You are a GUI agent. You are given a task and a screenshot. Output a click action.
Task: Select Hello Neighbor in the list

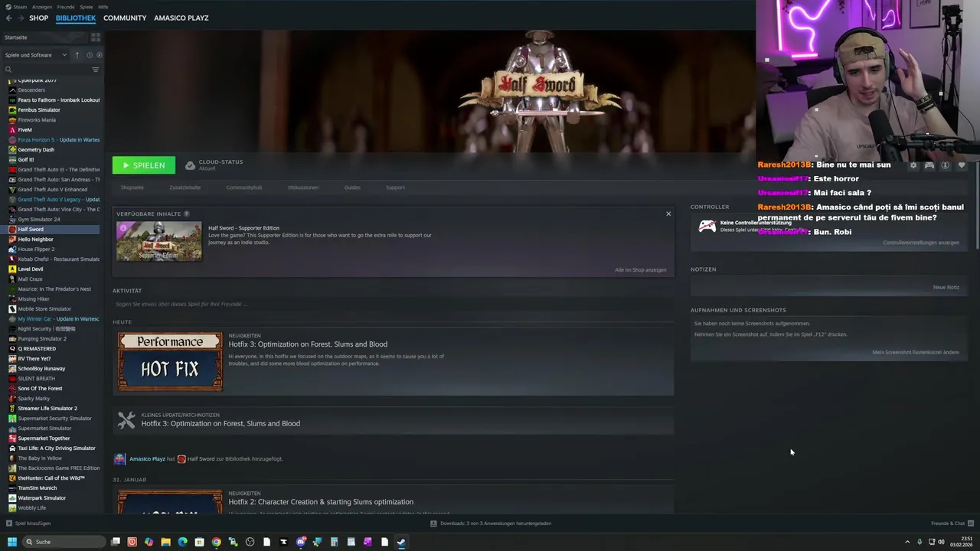point(53,240)
